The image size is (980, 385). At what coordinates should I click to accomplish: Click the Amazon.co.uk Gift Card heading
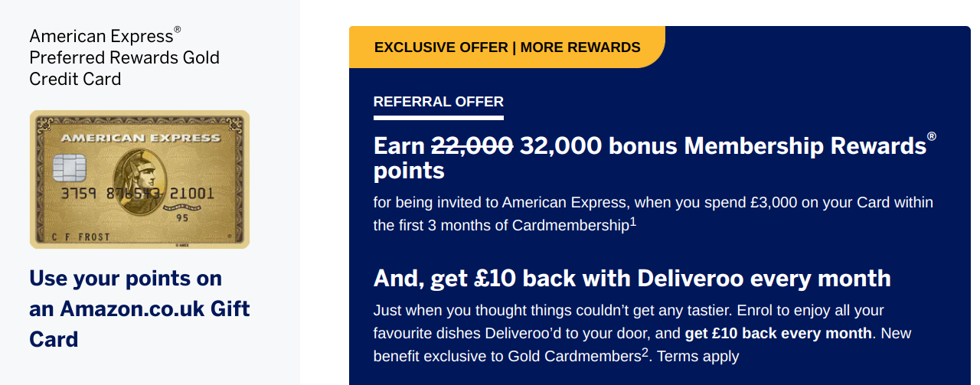coord(139,308)
